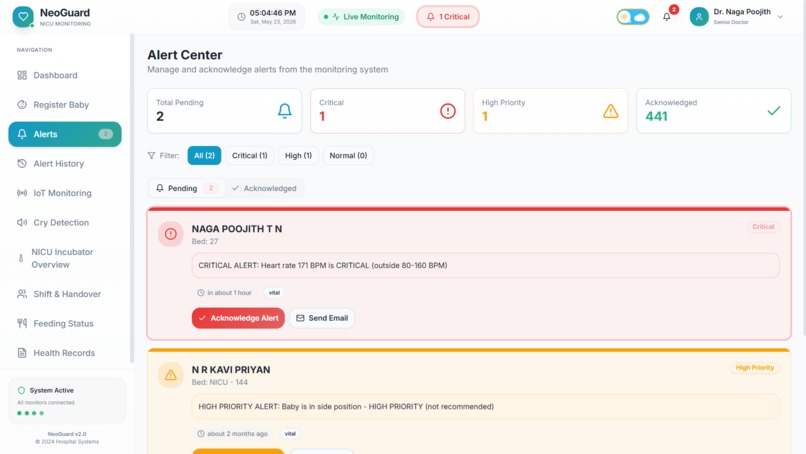This screenshot has height=454, width=806.
Task: Click the 'vital' tag on the critical alert
Action: (x=274, y=293)
